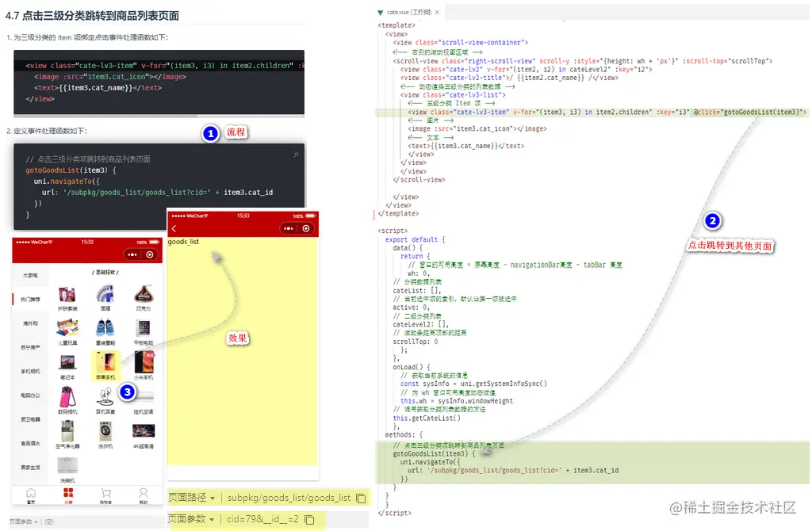Click the export default line in the editor
This screenshot has height=531, width=812.
[x=415, y=239]
